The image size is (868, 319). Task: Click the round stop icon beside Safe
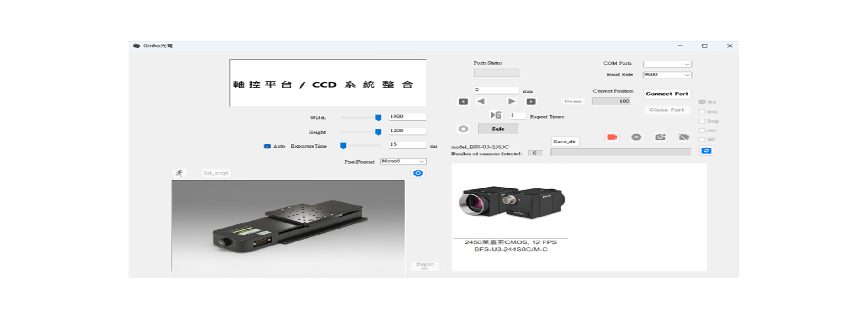[x=463, y=129]
